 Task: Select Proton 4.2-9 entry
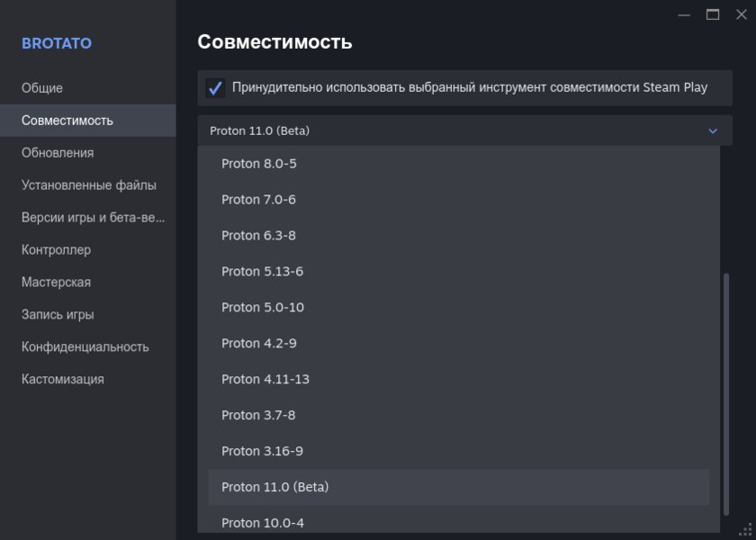[260, 343]
